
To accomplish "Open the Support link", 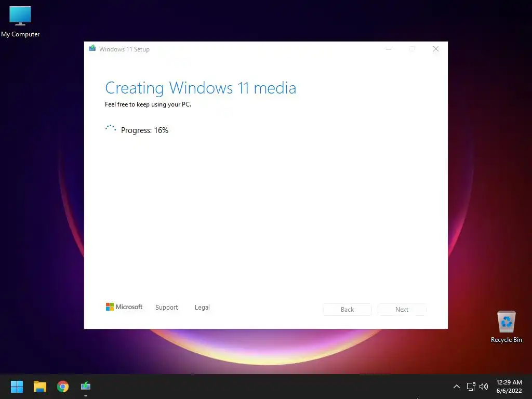I will pyautogui.click(x=167, y=307).
